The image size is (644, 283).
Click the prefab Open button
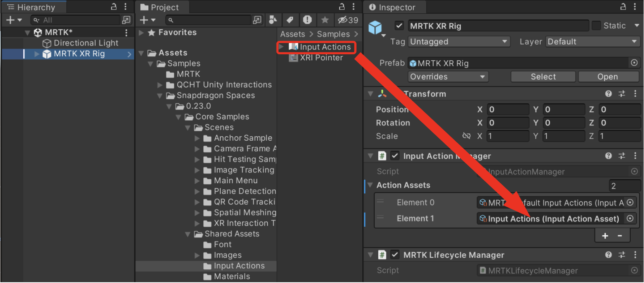pyautogui.click(x=608, y=77)
